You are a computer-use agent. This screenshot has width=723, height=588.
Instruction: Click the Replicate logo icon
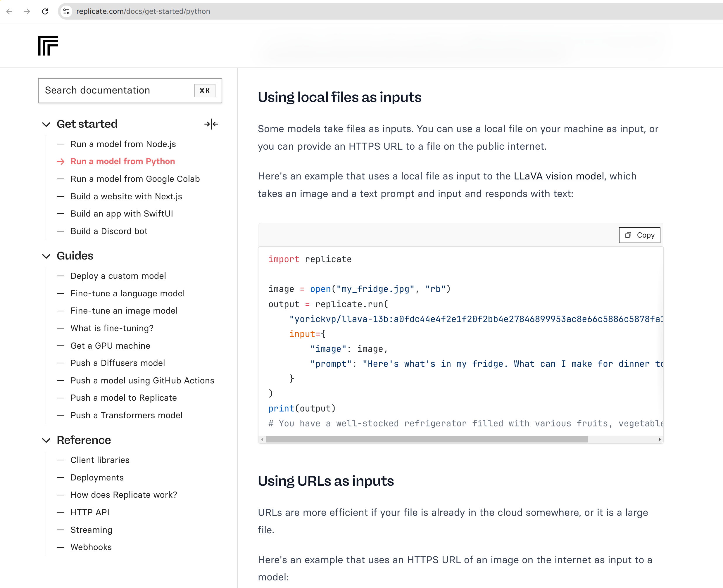[x=48, y=45]
